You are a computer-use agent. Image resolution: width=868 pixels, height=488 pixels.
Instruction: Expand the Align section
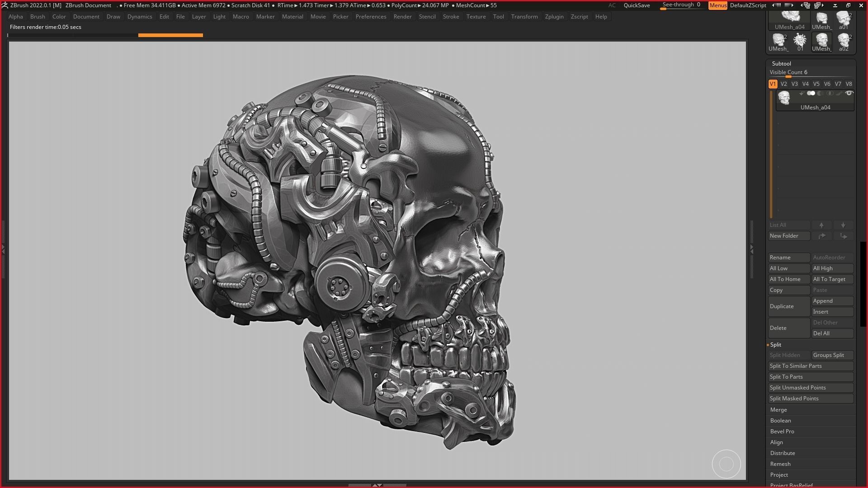pyautogui.click(x=777, y=442)
